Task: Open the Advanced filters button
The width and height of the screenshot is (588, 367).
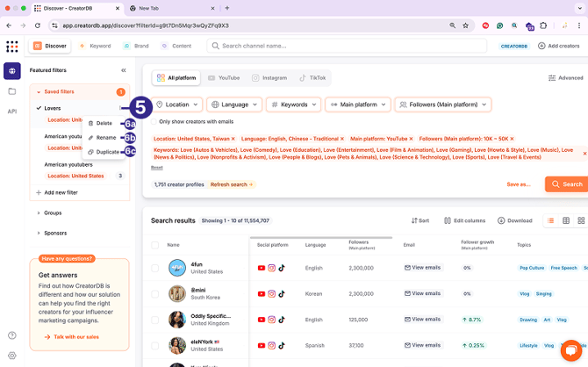Action: 565,78
